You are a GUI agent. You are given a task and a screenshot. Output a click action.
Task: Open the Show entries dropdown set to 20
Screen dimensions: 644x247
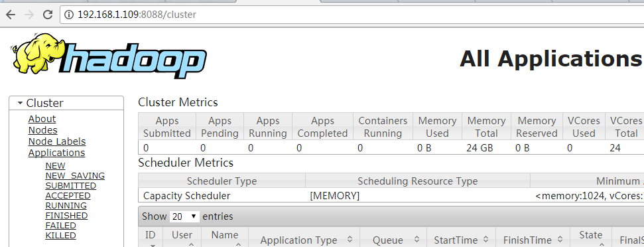pyautogui.click(x=184, y=216)
